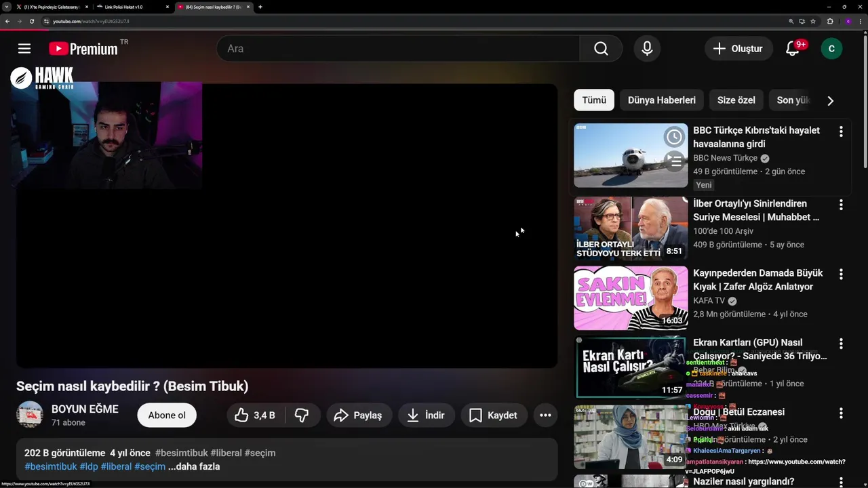Open the BOYUN EĞME channel name
Screen dimensions: 868x488
point(85,409)
